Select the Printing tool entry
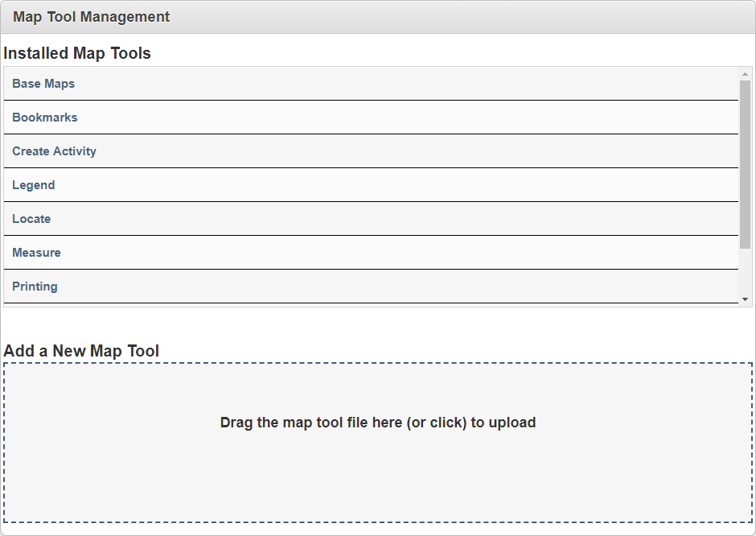The width and height of the screenshot is (756, 536). pos(35,287)
